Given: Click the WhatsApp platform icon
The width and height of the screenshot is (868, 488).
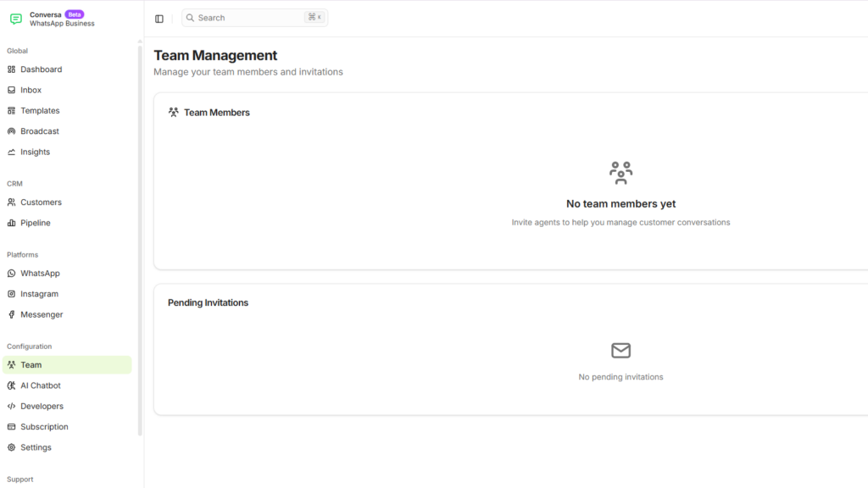Looking at the screenshot, I should point(12,274).
